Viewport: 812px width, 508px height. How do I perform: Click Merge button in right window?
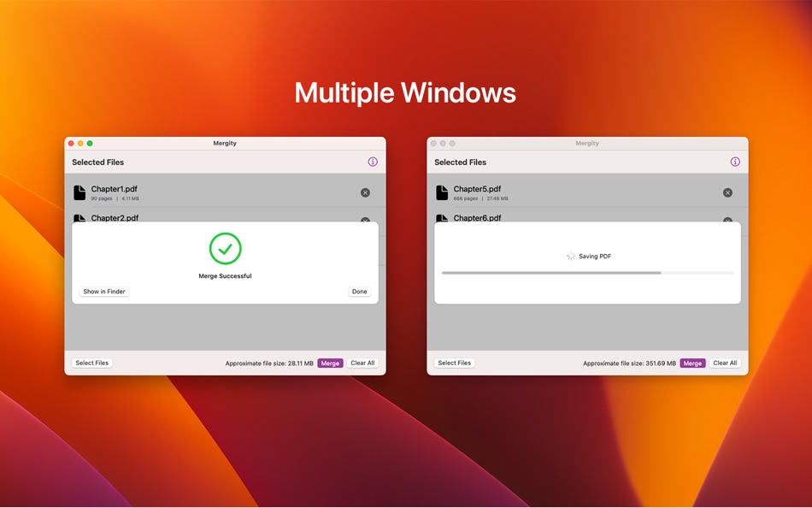(692, 363)
